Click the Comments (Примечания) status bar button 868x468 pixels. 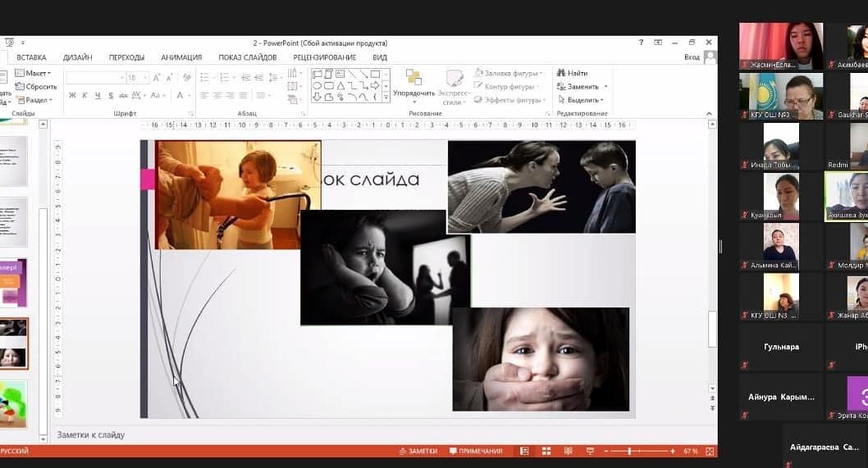click(x=475, y=452)
